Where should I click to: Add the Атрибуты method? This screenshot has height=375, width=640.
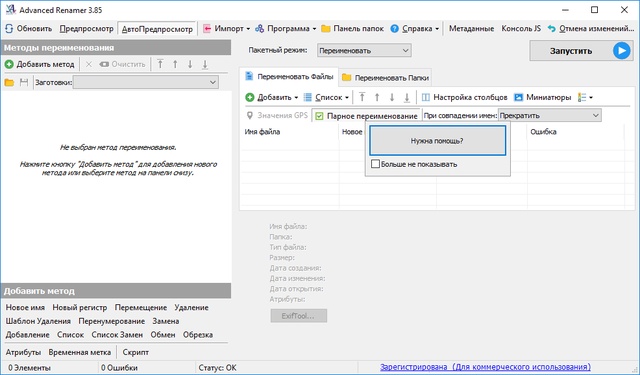[23, 352]
